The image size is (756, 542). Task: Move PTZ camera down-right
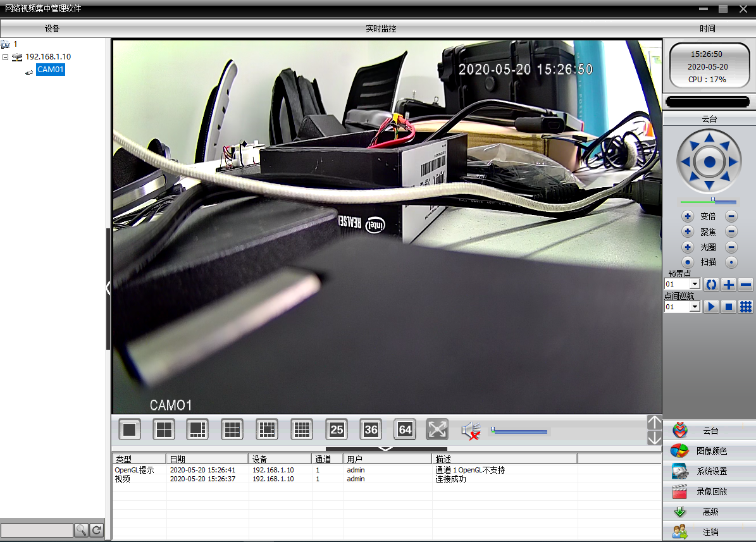pyautogui.click(x=724, y=177)
